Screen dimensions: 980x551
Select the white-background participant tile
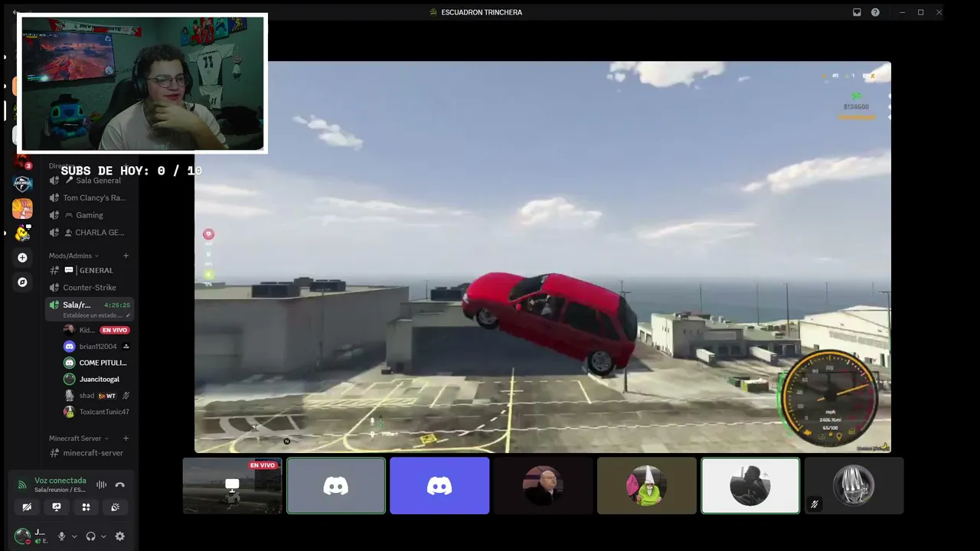(x=750, y=486)
